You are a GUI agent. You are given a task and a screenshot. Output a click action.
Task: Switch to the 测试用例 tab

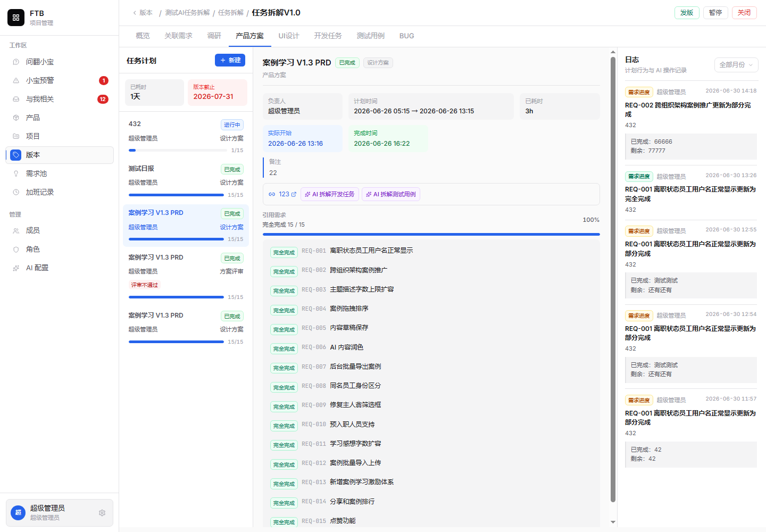point(370,36)
